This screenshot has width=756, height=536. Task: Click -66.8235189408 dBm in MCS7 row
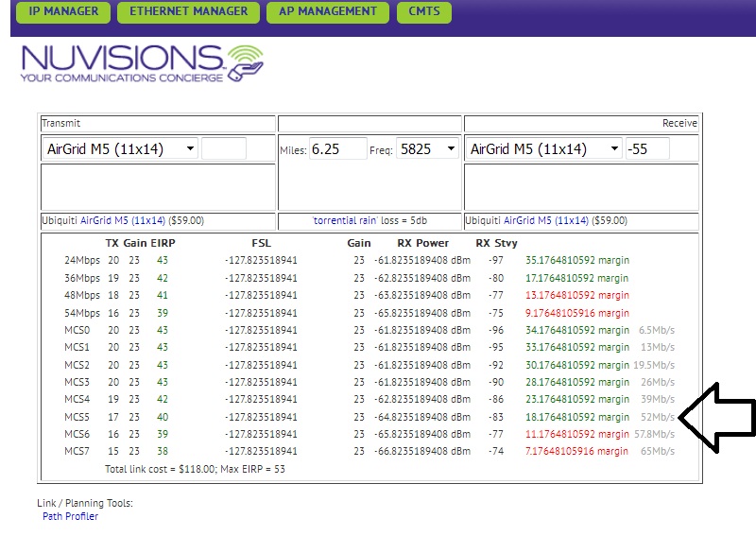[422, 452]
